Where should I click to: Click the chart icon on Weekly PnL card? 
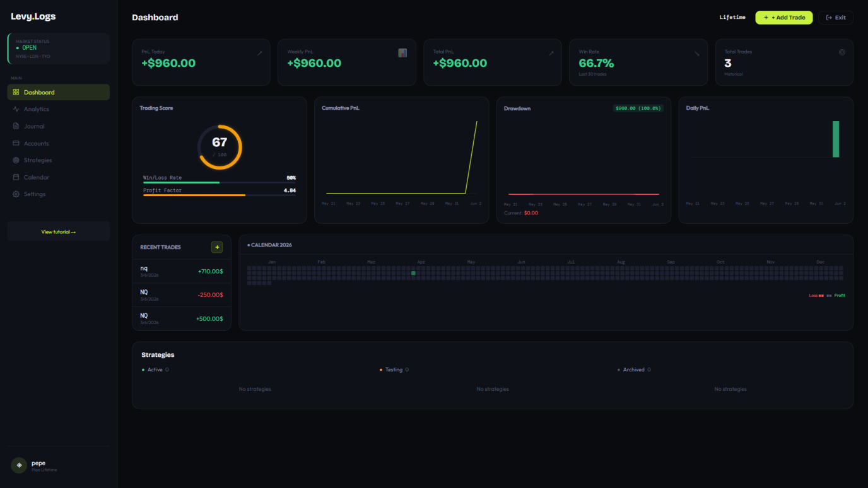[x=402, y=53]
